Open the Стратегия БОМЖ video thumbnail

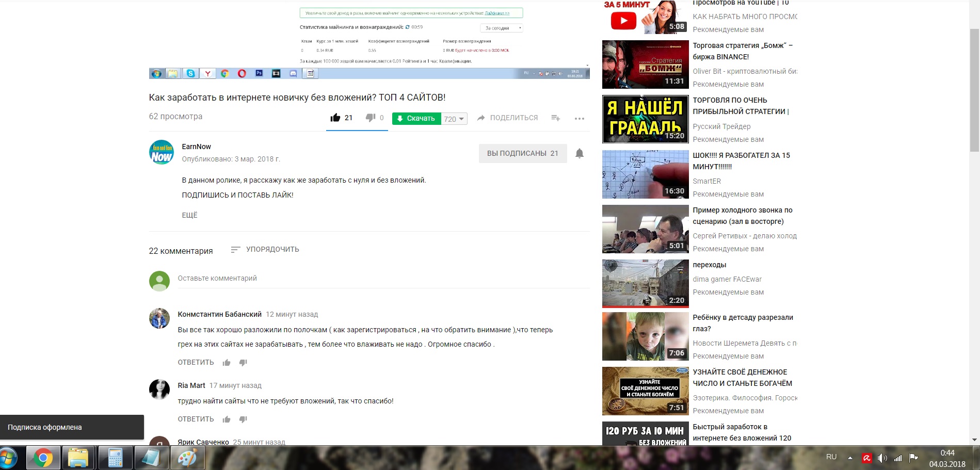point(646,64)
